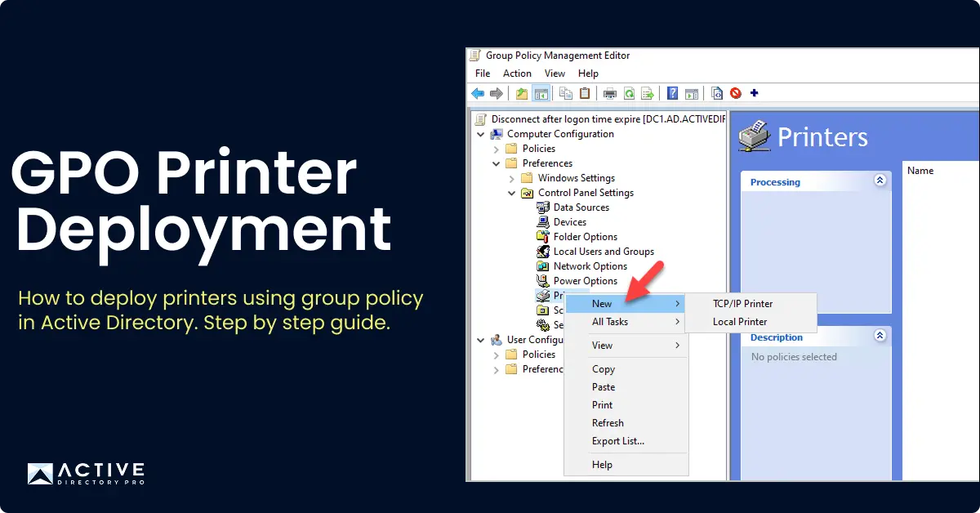Click the Computer Configuration node icon
This screenshot has width=980, height=513.
click(x=497, y=134)
